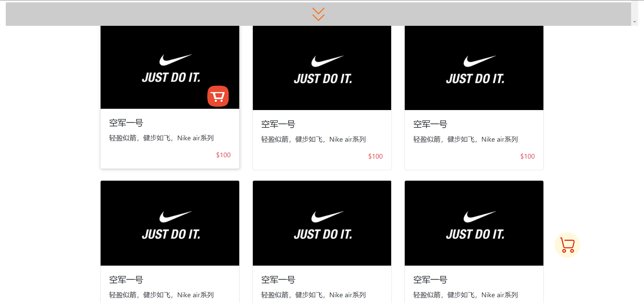This screenshot has width=644, height=303.
Task: Click the orange double-chevron down arrow
Action: (318, 14)
